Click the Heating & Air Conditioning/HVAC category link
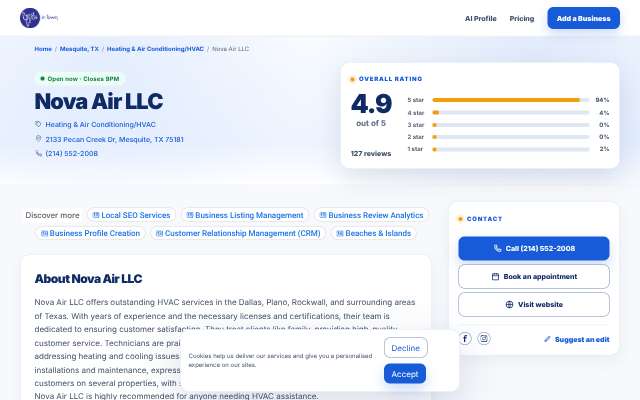Image resolution: width=640 pixels, height=400 pixels. (x=100, y=124)
